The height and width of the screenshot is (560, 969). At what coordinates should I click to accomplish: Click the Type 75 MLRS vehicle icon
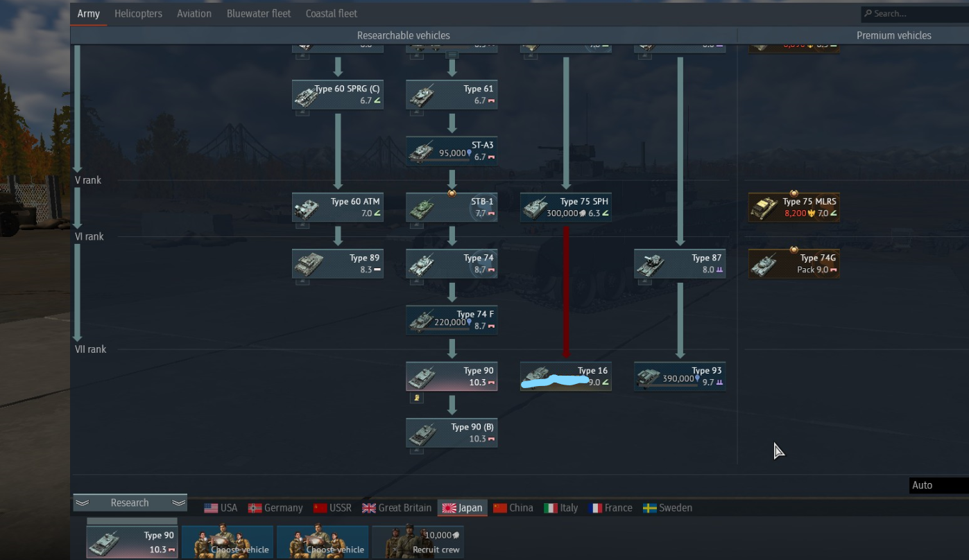pos(764,208)
